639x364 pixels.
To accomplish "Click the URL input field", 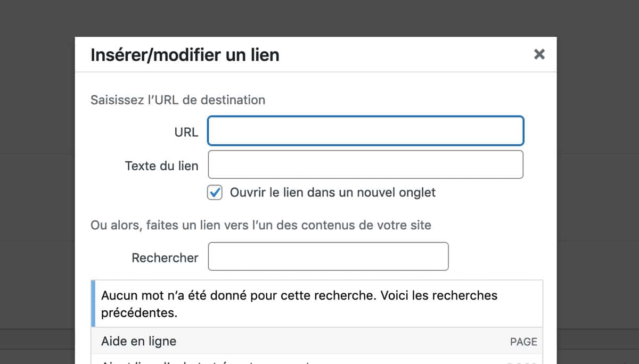I will click(366, 131).
